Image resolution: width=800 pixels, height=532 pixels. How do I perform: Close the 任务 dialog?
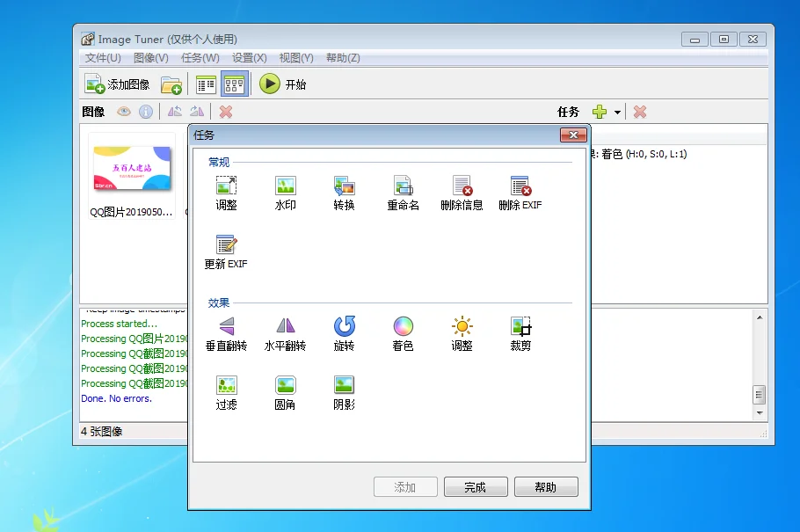click(573, 135)
